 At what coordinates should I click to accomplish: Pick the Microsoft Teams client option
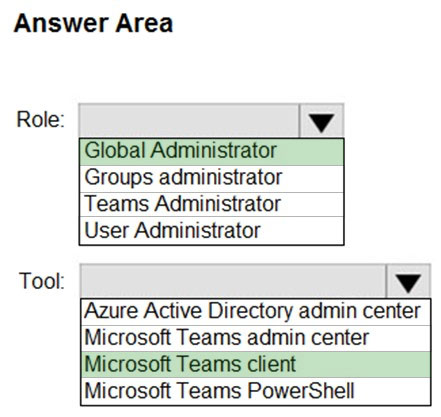click(x=256, y=364)
